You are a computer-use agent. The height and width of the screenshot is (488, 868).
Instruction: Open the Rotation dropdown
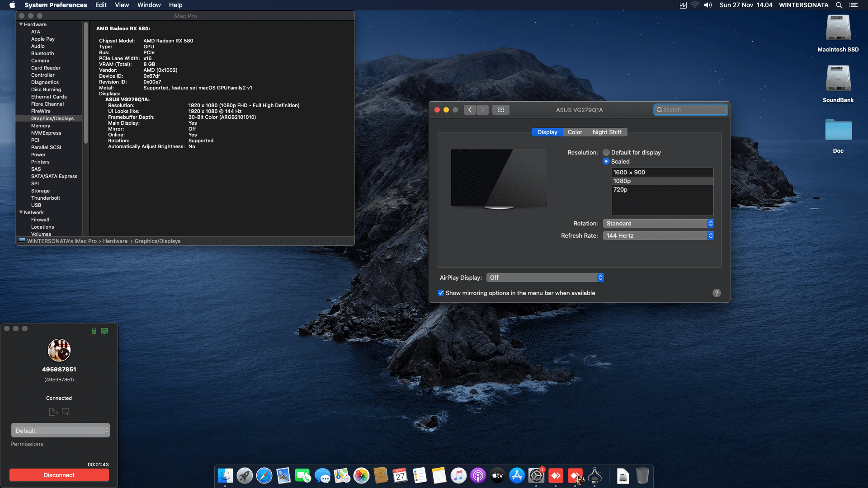coord(658,223)
